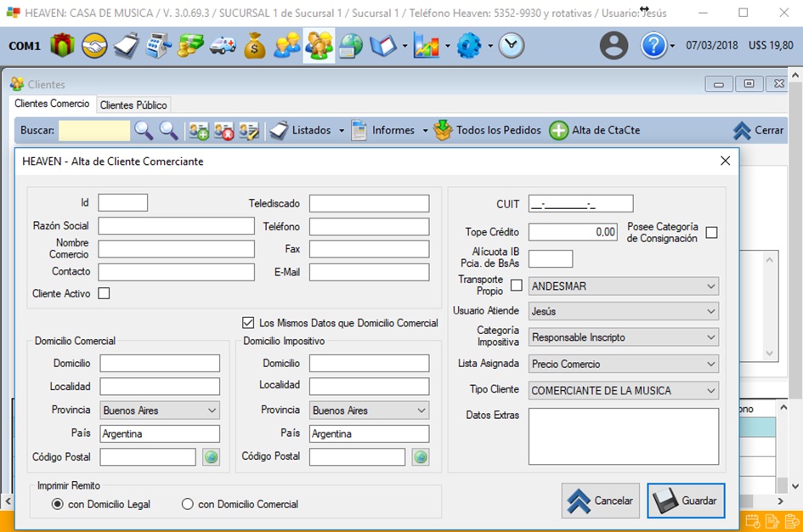The width and height of the screenshot is (803, 532).
Task: Click the E-Mail input field
Action: (x=369, y=272)
